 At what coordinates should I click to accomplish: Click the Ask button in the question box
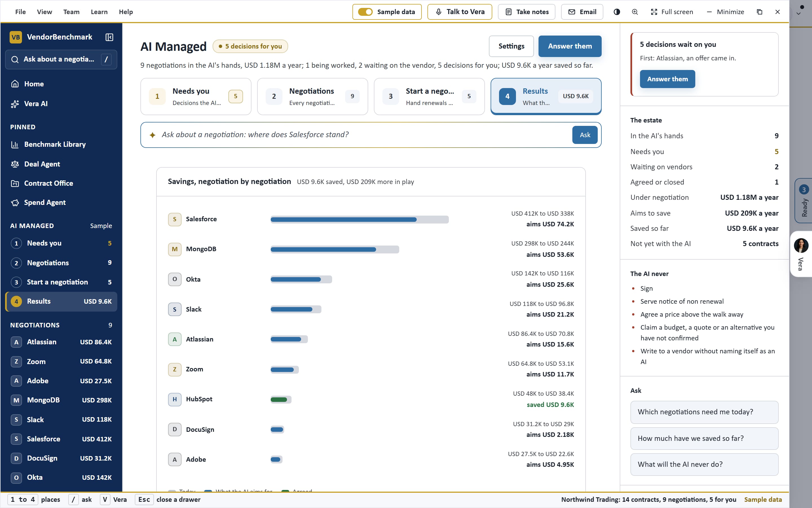[x=585, y=135]
